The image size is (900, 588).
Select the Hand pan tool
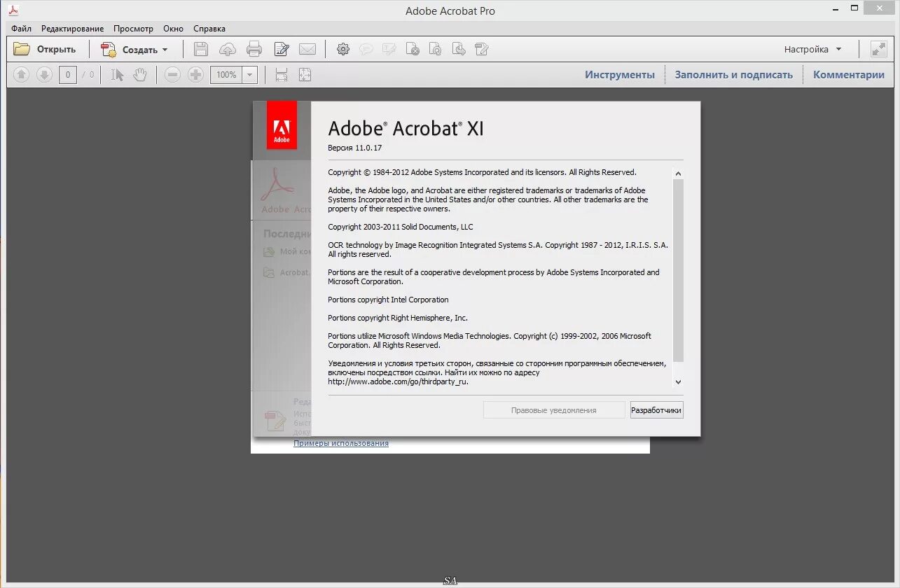(140, 74)
